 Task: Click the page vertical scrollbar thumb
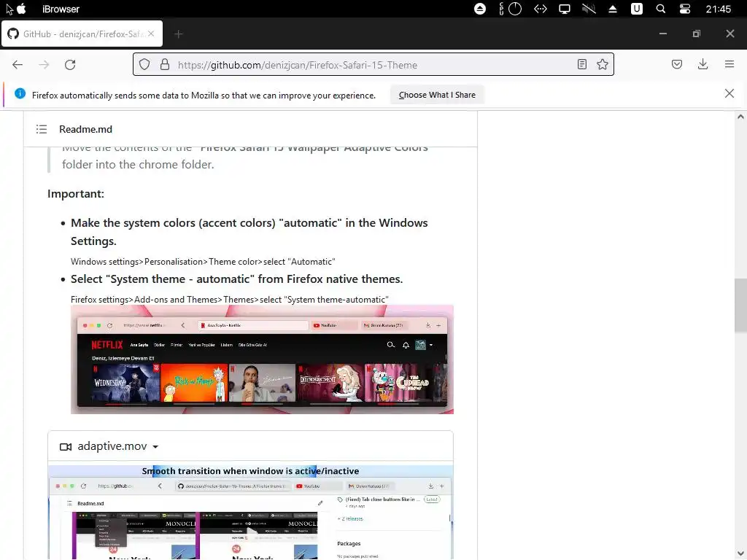(740, 306)
